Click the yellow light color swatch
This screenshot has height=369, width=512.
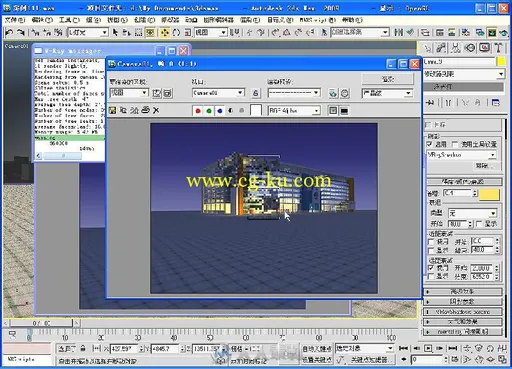coord(489,194)
